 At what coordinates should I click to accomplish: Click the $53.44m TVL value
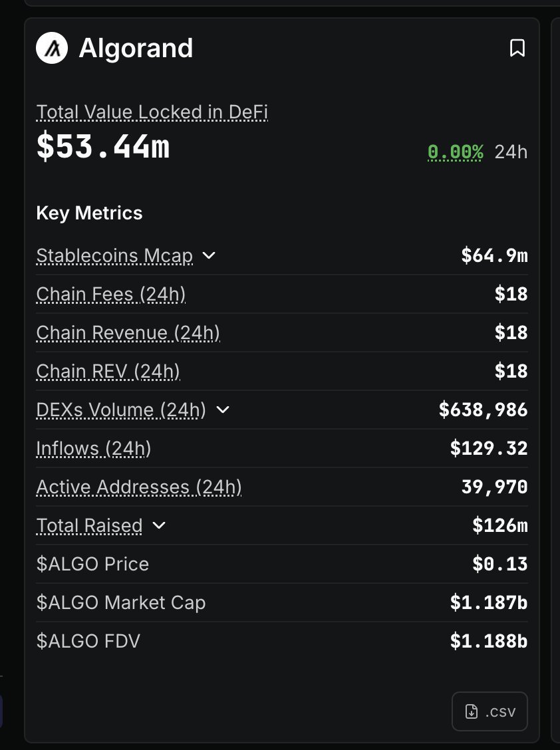[103, 147]
